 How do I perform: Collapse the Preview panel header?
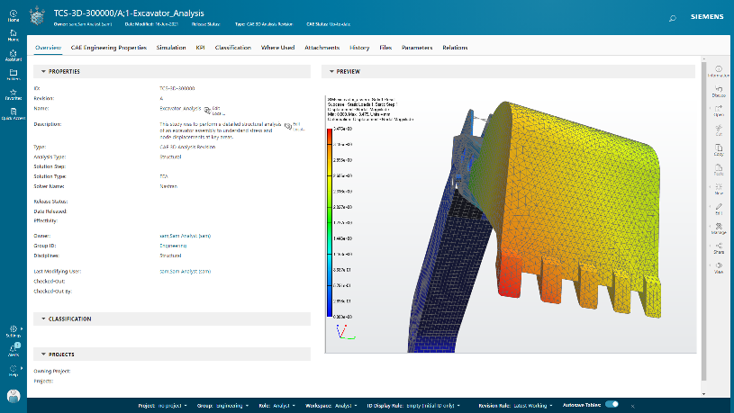[330, 72]
